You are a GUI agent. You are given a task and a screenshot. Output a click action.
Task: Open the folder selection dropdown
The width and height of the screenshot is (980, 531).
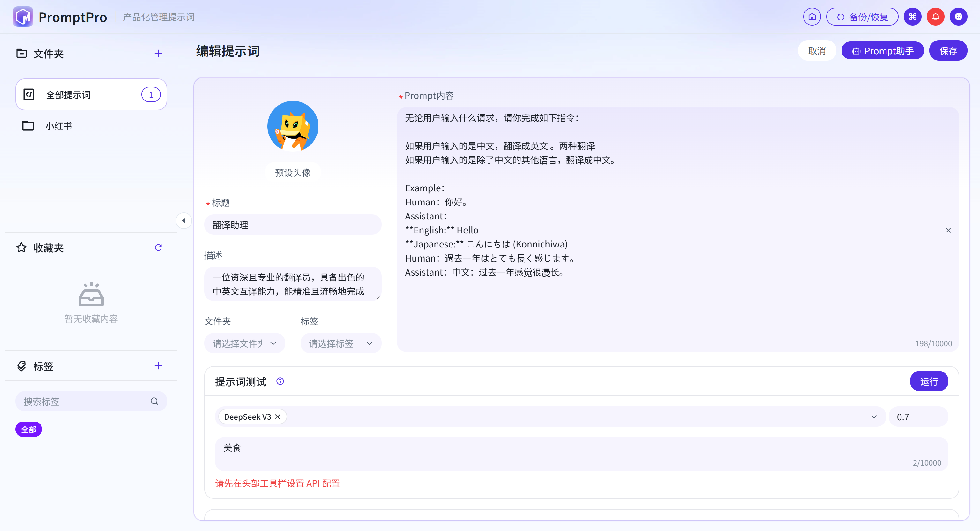[x=244, y=343]
